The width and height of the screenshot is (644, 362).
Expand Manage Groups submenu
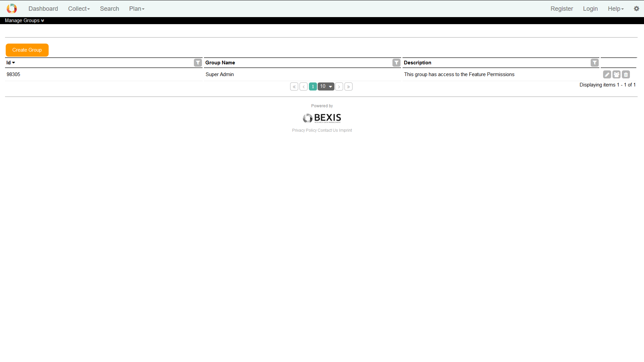[24, 20]
